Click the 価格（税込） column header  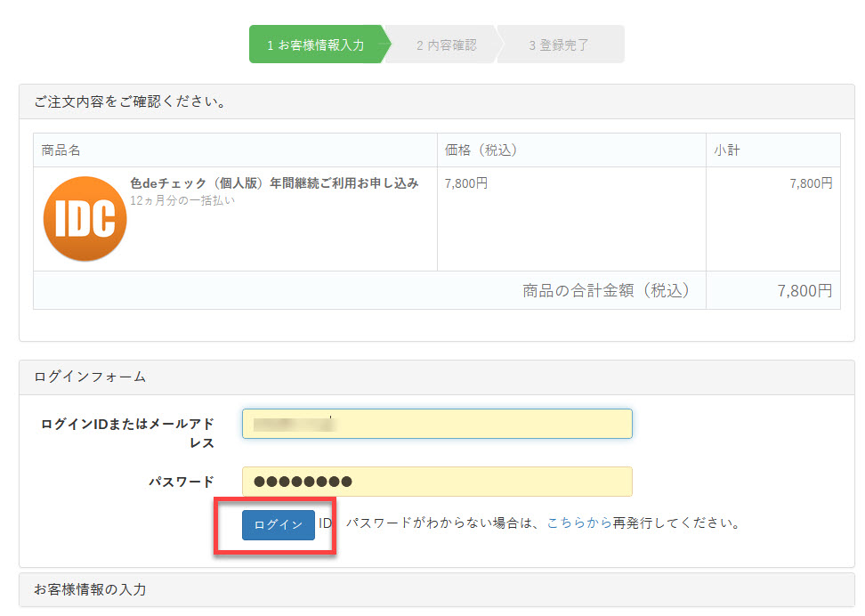(481, 150)
